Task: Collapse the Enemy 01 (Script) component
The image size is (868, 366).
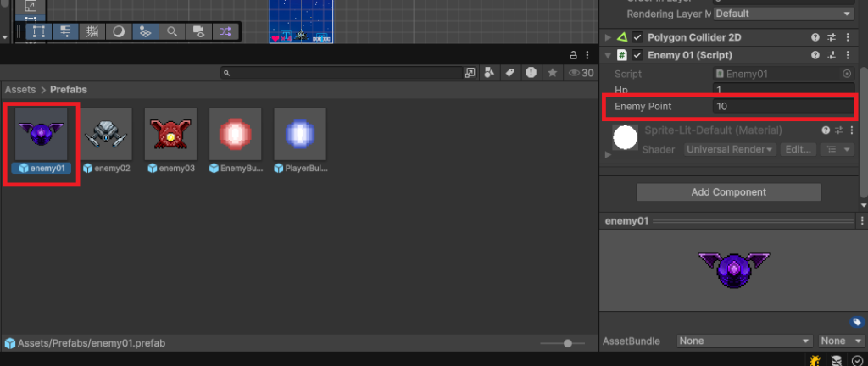Action: coord(608,55)
